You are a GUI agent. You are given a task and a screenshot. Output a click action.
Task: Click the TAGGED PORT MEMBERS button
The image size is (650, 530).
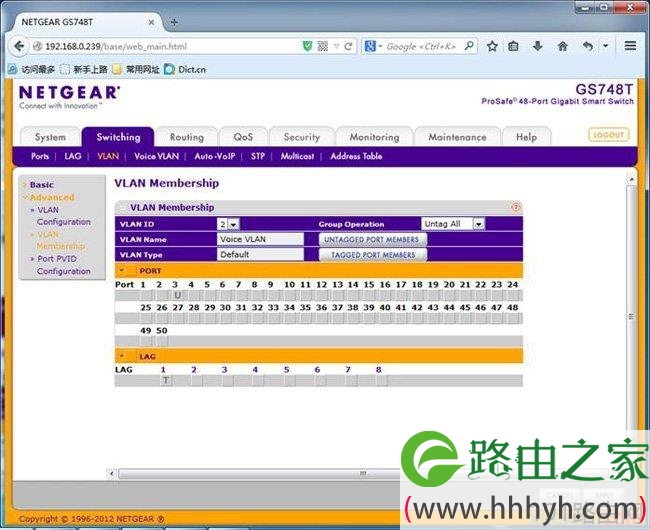373,255
